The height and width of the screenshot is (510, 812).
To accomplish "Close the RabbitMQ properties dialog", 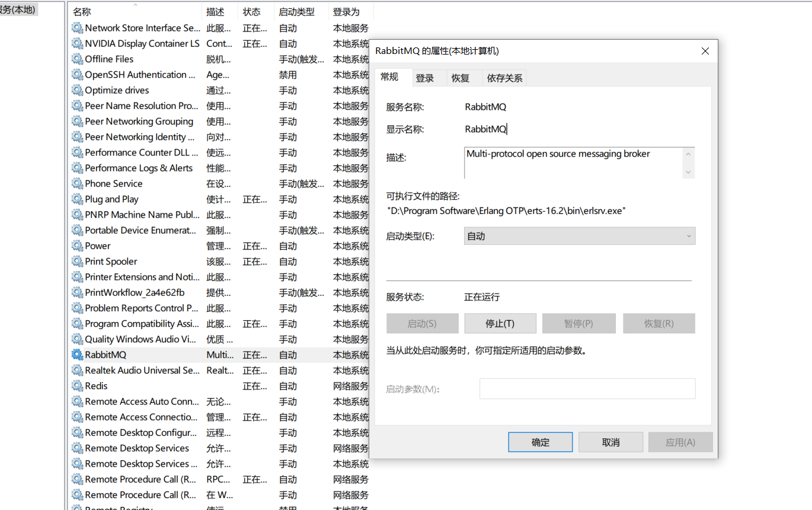I will click(705, 51).
